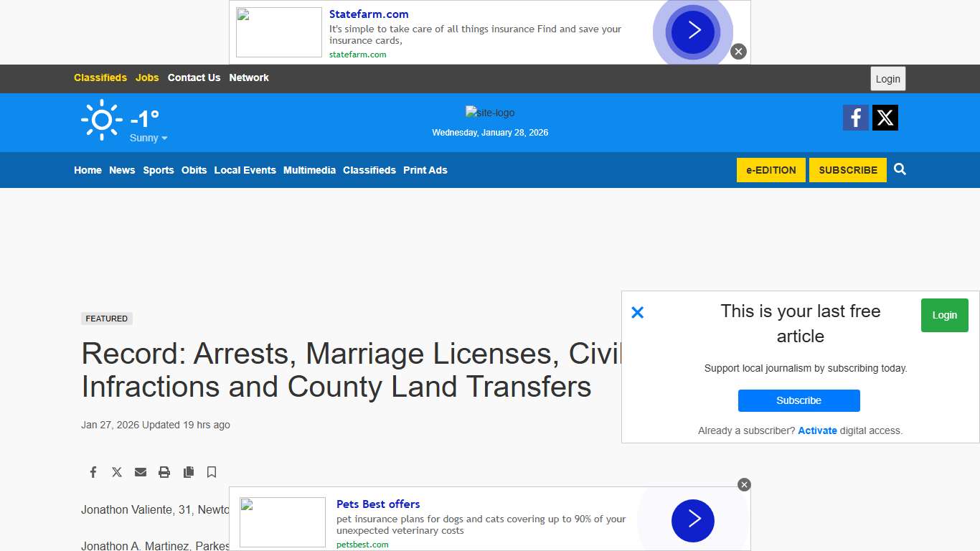Dismiss the Statefarm banner ad
This screenshot has width=980, height=551.
coord(738,51)
